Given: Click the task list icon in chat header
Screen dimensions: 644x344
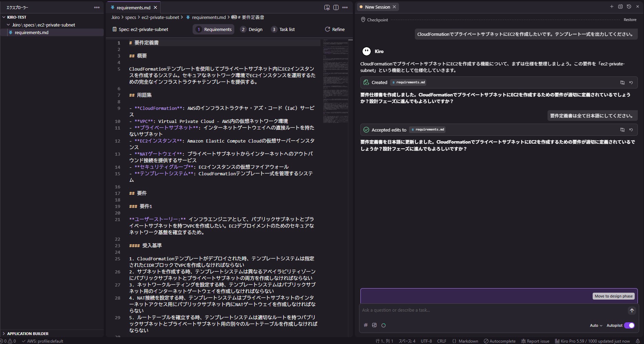Looking at the screenshot, I should tap(620, 7).
